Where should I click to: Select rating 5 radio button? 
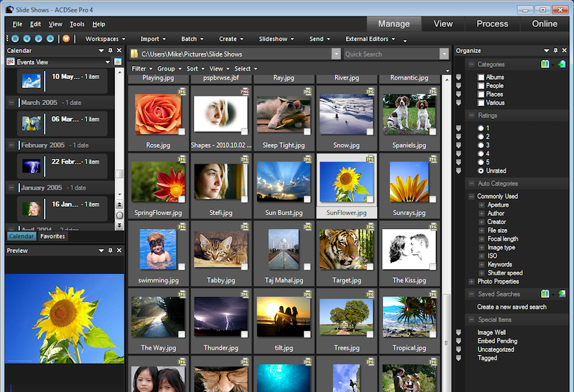click(481, 162)
